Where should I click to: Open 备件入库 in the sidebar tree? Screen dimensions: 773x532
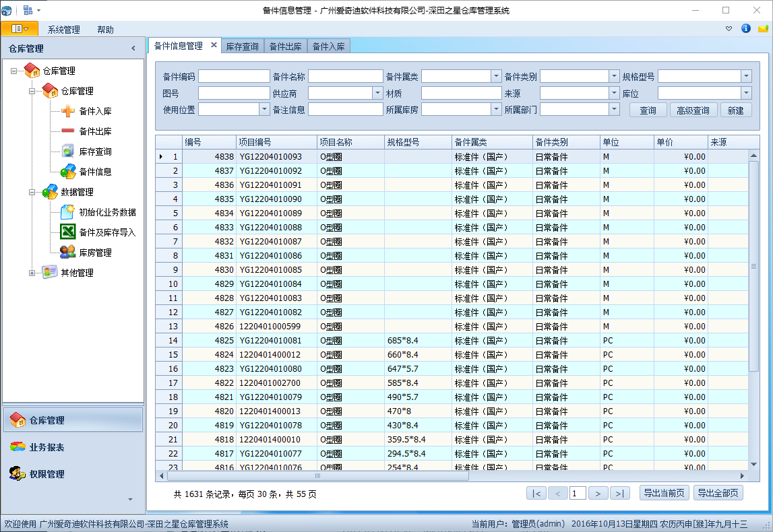pos(94,111)
